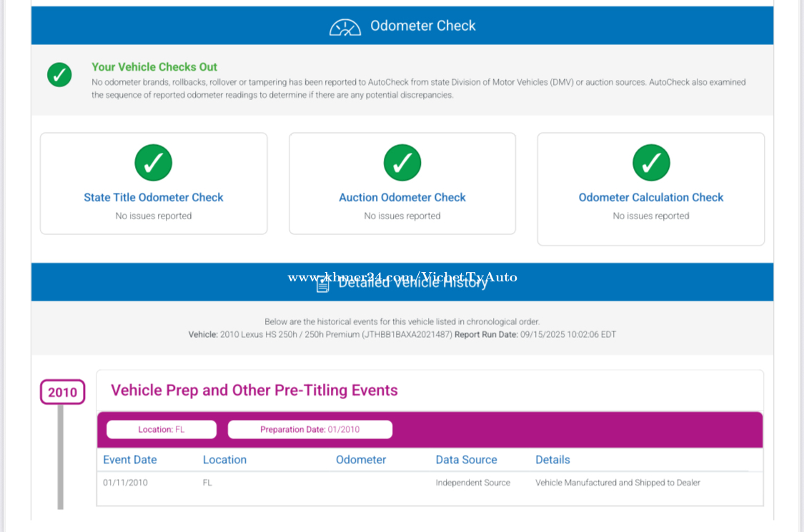Click the Location column header
The height and width of the screenshot is (532, 804).
point(224,460)
